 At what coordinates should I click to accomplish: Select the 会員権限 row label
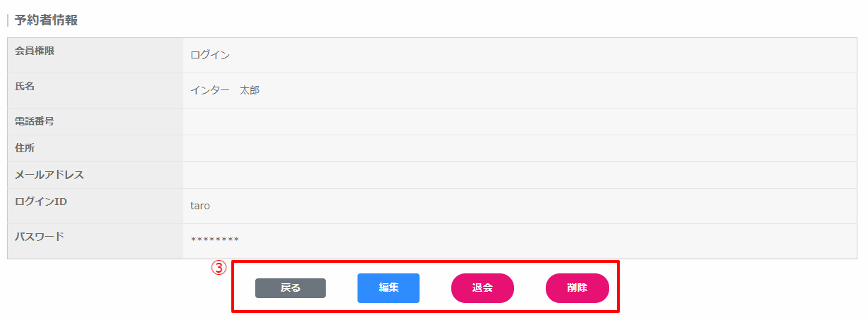(35, 50)
